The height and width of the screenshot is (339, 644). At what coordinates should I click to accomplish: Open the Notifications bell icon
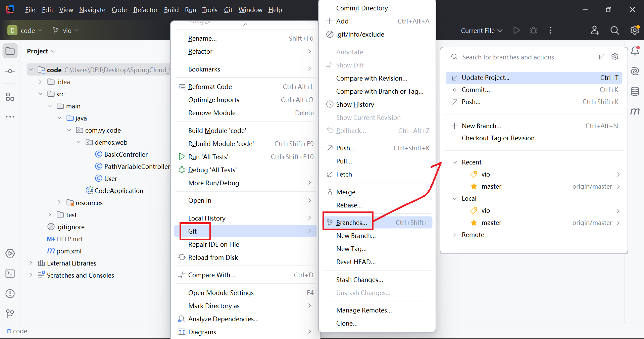coord(635,51)
